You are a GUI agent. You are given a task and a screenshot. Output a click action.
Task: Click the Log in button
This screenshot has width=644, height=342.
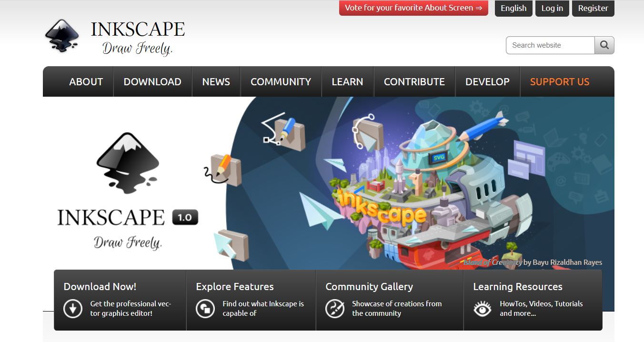(552, 8)
